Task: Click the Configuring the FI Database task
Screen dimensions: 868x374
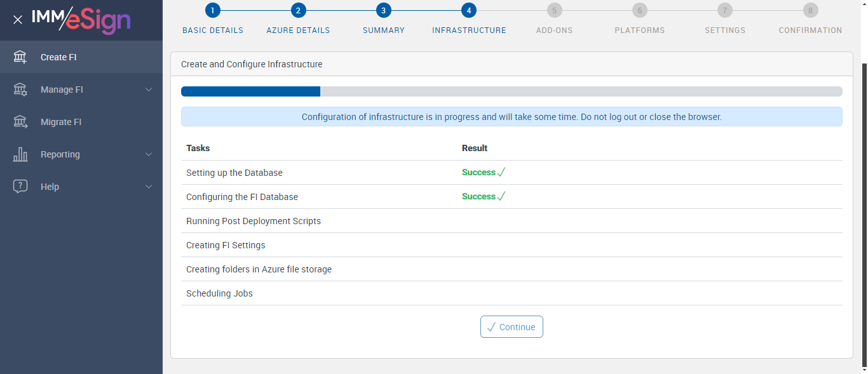Action: (x=242, y=197)
